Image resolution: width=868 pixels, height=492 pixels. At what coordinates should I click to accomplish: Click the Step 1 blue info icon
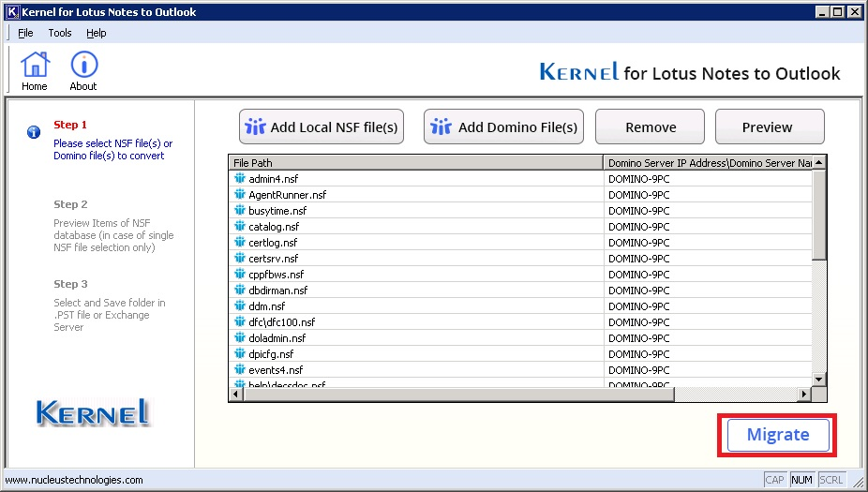(x=34, y=132)
